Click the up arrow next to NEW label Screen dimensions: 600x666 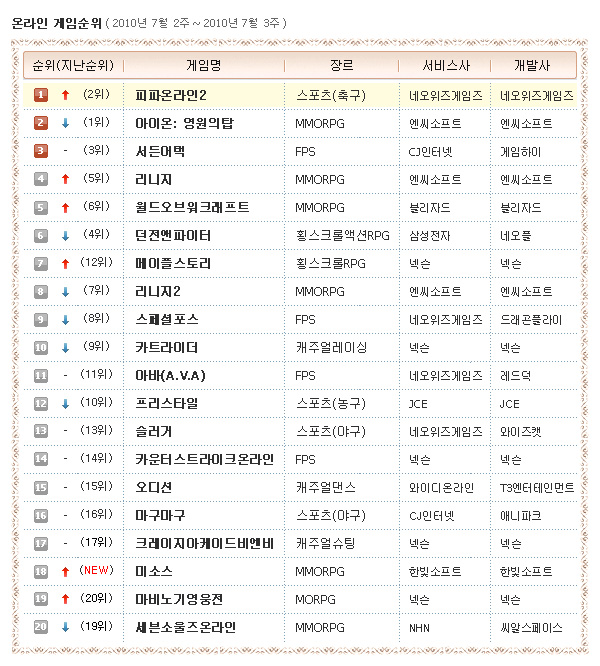point(65,571)
